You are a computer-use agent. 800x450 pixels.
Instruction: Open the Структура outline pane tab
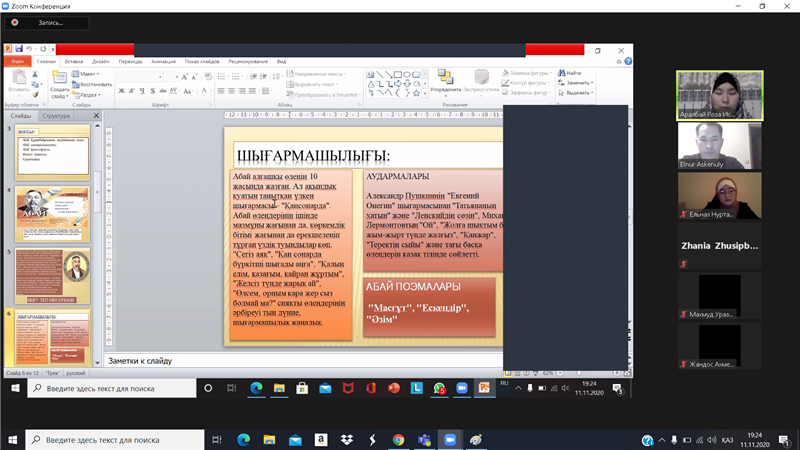point(57,116)
